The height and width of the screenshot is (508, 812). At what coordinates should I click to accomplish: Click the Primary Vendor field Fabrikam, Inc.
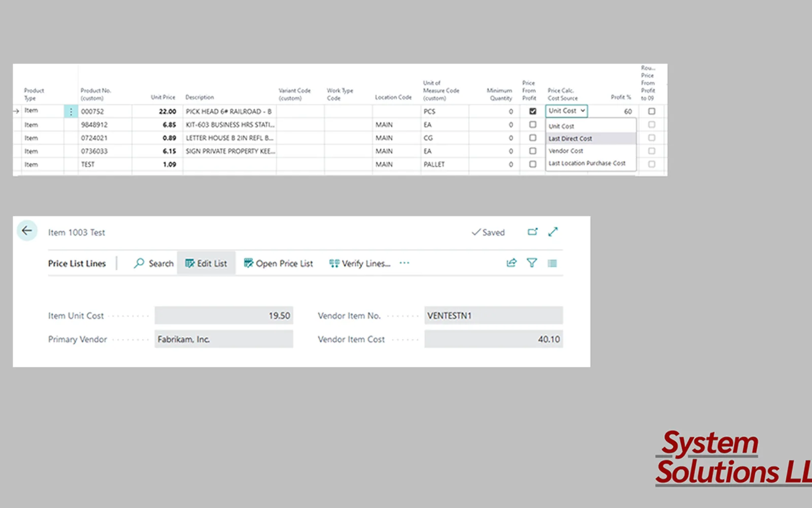pyautogui.click(x=224, y=339)
